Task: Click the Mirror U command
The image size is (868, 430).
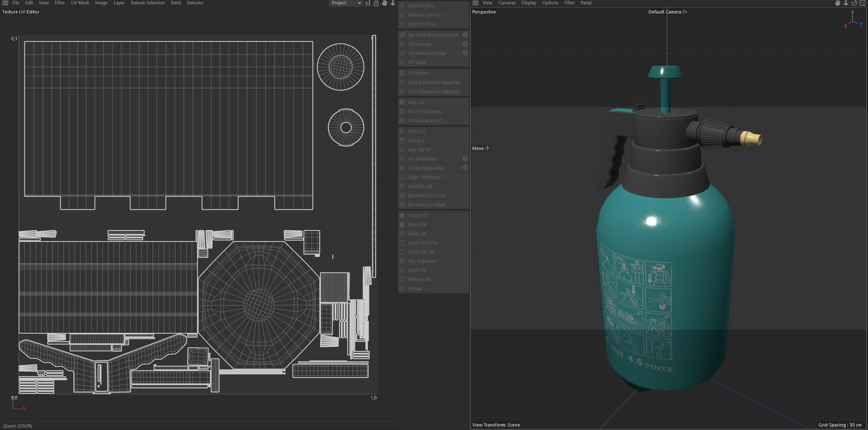Action: coord(433,131)
